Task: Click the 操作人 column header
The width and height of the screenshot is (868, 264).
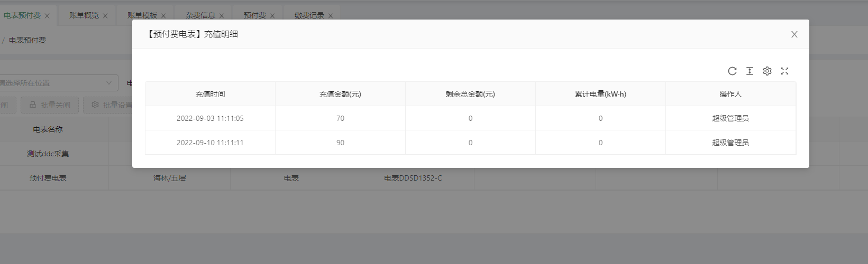Action: coord(730,94)
